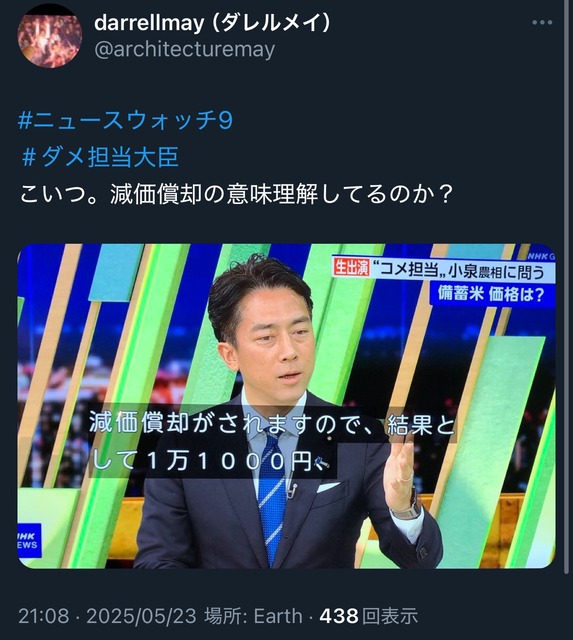Image resolution: width=573 pixels, height=640 pixels.
Task: Open the #ニュースウォッチ9 hashtag
Action: [126, 120]
